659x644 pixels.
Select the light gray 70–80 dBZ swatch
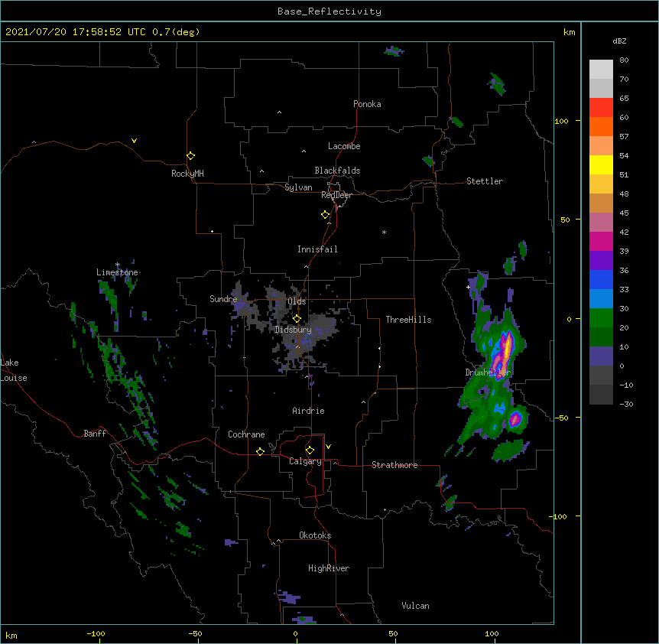(x=601, y=70)
